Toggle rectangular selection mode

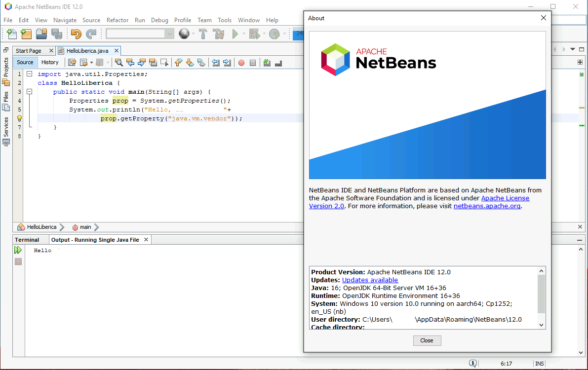pos(163,63)
